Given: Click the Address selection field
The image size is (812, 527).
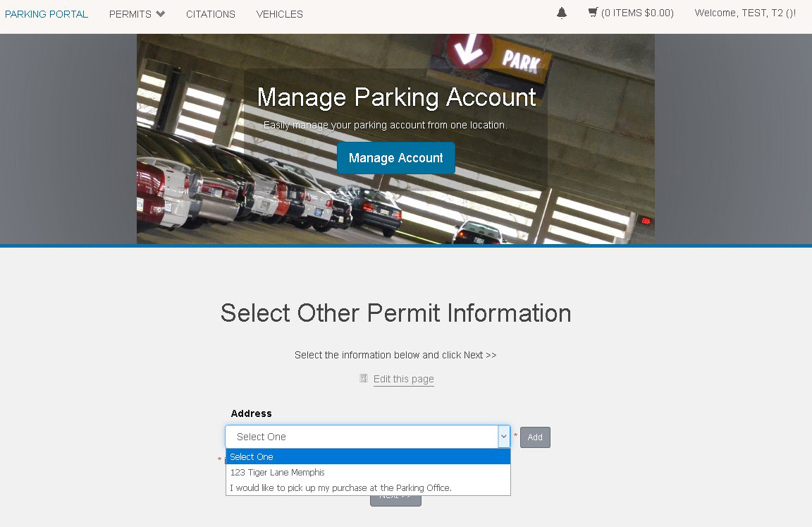Looking at the screenshot, I should (x=359, y=437).
